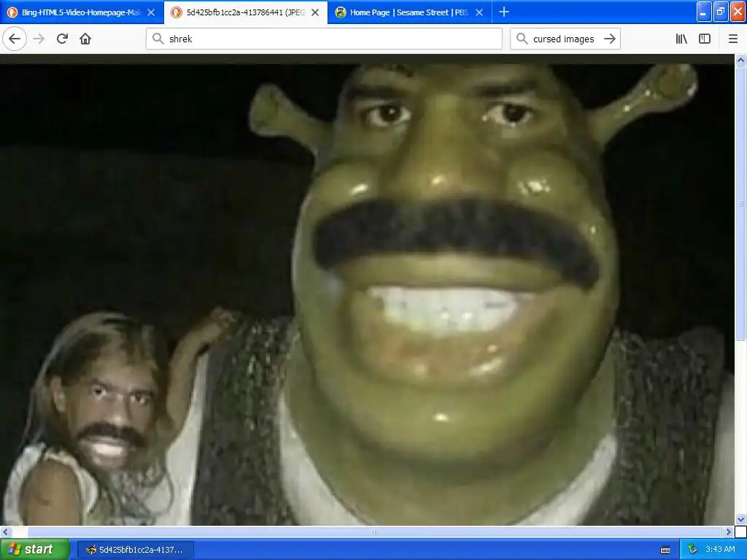Go back to the previous page

point(15,39)
